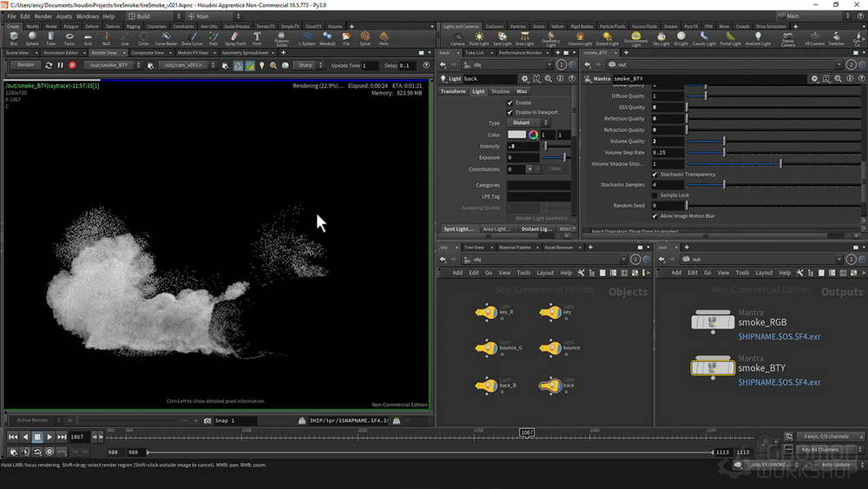Disable Stochastic Transparency checkbox
Viewport: 868px width, 489px height.
654,175
